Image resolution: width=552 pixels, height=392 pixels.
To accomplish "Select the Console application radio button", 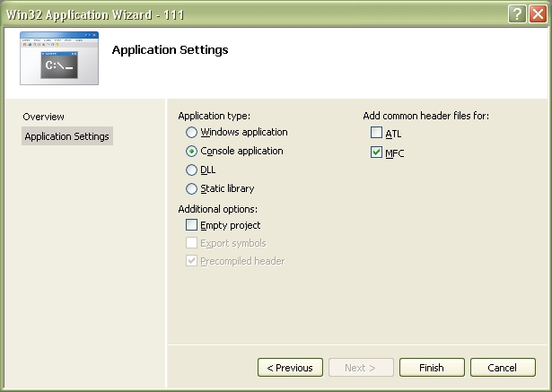I will [x=191, y=152].
